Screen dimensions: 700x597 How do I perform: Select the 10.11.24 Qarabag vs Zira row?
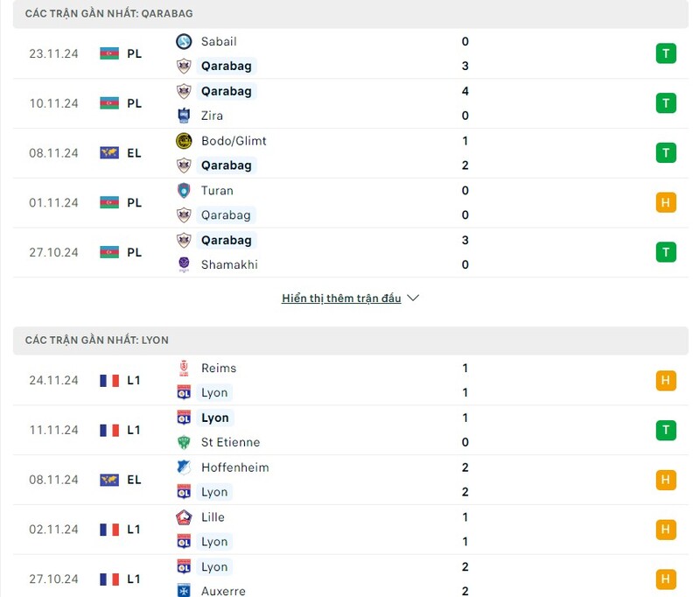(x=351, y=103)
